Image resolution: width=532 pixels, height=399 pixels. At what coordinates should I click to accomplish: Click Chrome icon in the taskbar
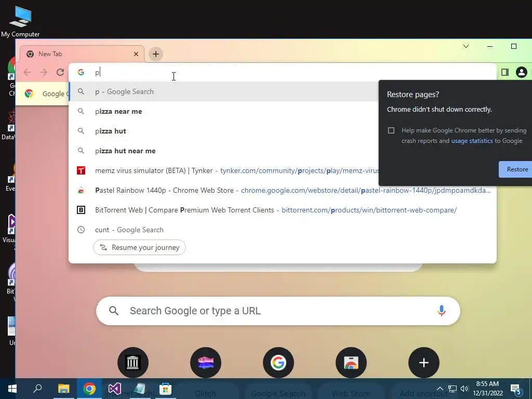click(x=89, y=389)
